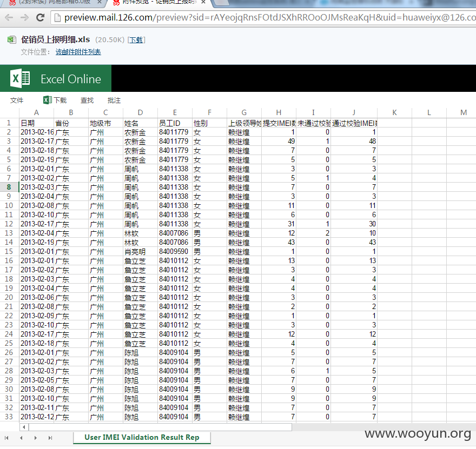
Task: Click employee ID 84009590 in row 15
Action: tap(175, 252)
